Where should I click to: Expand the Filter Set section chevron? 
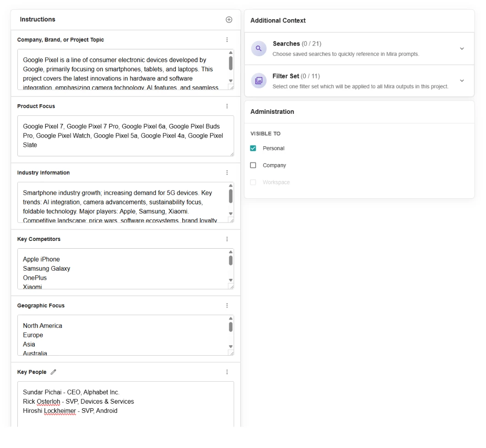[462, 81]
